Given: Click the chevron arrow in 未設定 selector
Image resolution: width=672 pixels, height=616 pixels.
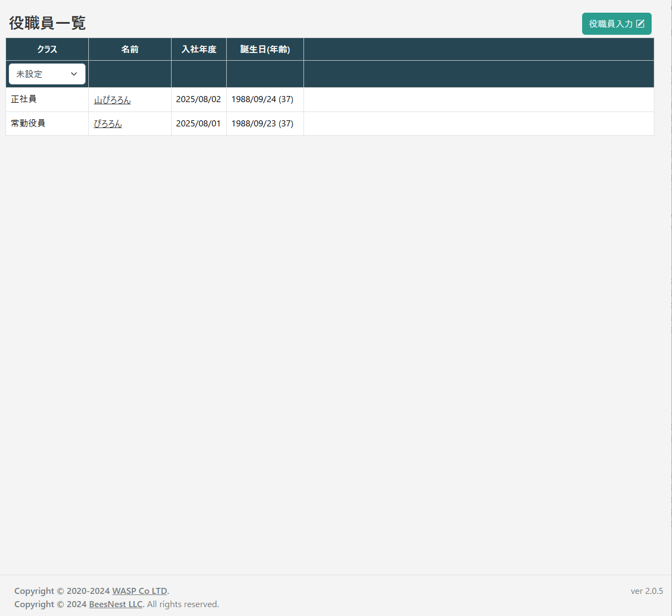Looking at the screenshot, I should (x=74, y=74).
